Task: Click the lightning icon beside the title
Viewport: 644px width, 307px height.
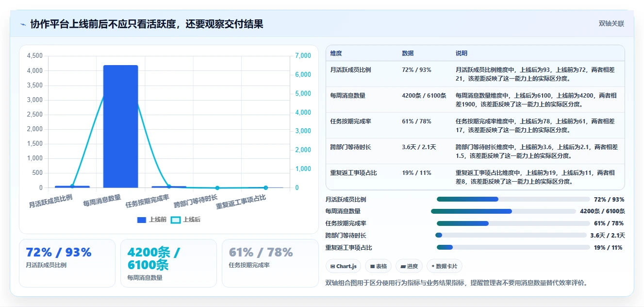Action: [x=23, y=24]
